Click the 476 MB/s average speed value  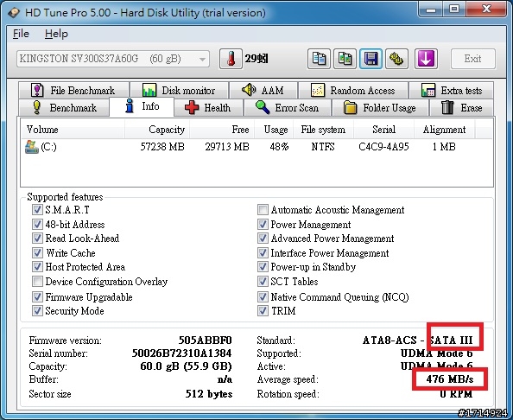(450, 379)
